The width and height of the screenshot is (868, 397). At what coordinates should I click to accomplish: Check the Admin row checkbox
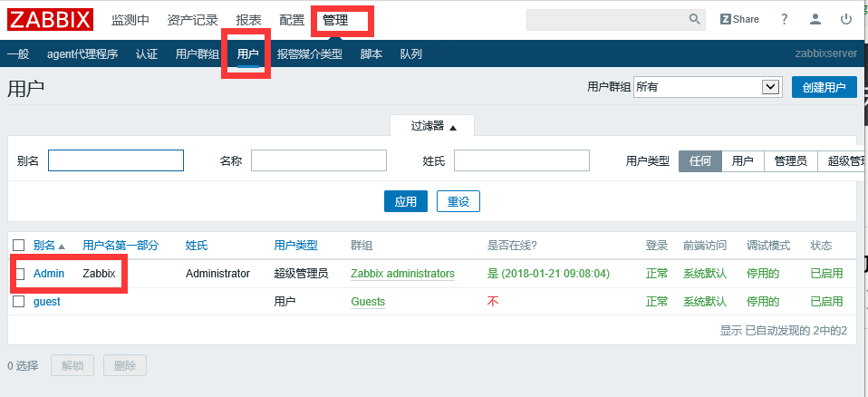coord(19,274)
